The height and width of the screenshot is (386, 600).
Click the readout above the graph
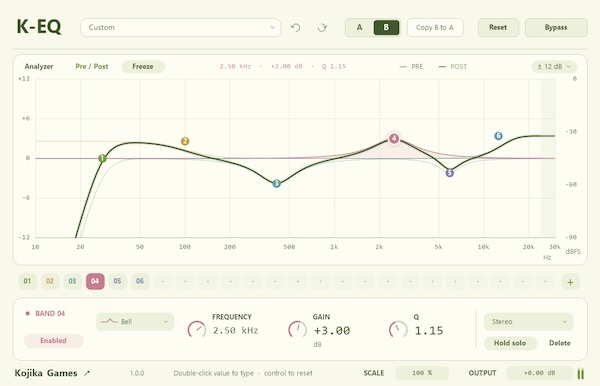click(282, 67)
